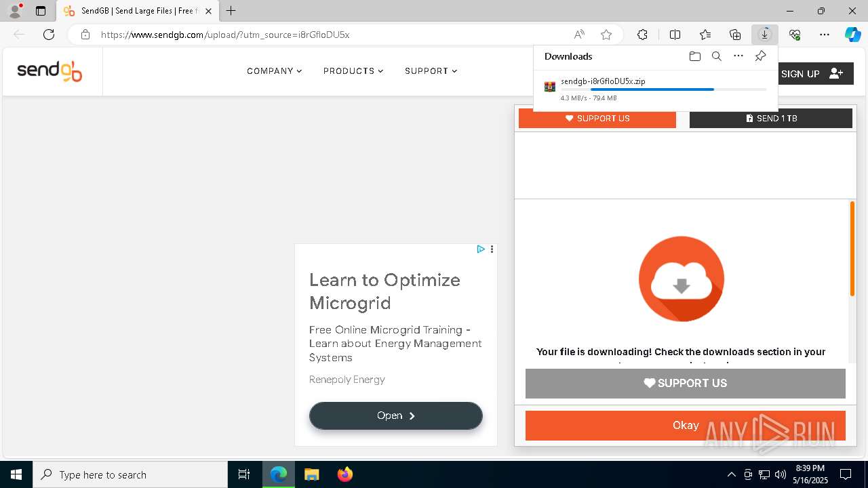Expand the PRODUCTS dropdown menu

(x=353, y=71)
